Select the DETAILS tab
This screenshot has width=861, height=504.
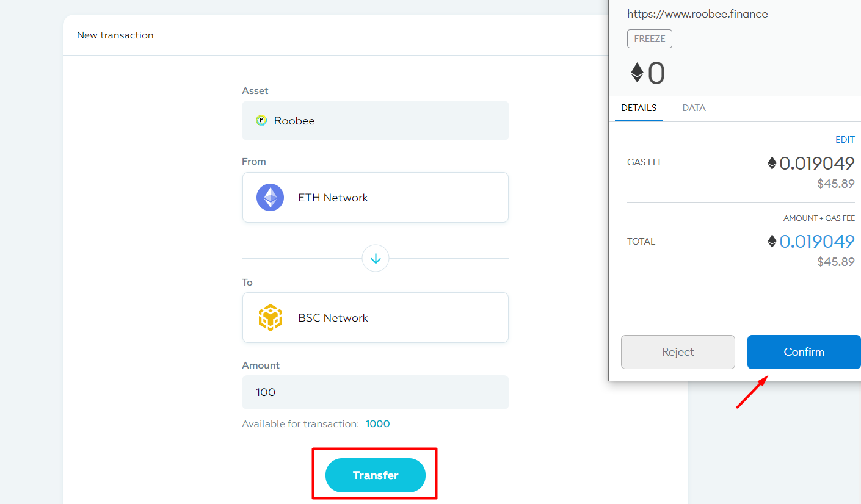tap(639, 108)
